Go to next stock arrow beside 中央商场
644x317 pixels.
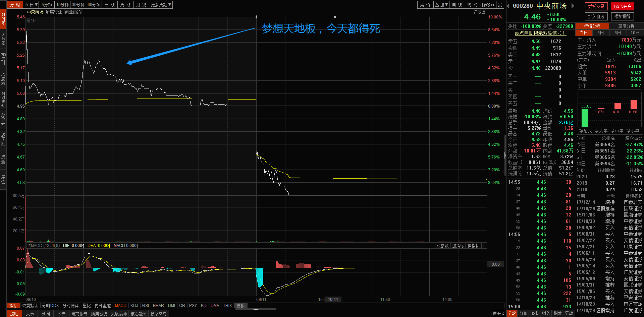click(573, 6)
